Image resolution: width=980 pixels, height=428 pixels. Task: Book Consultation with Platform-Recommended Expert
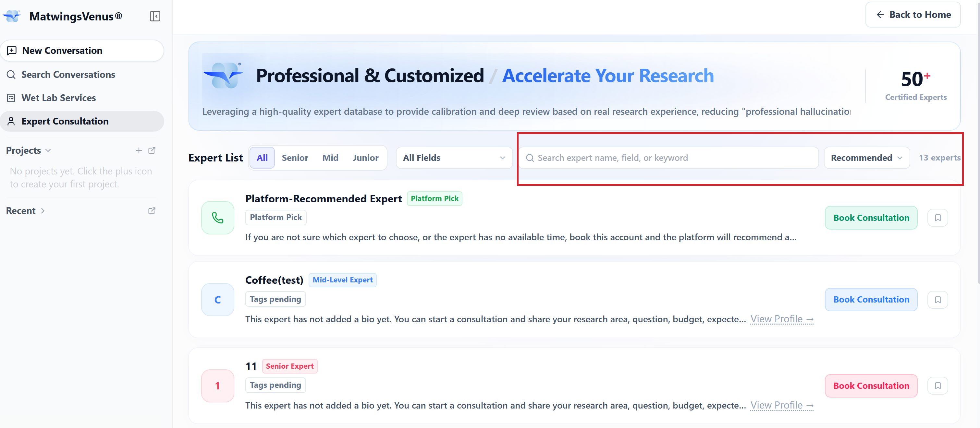(x=871, y=218)
